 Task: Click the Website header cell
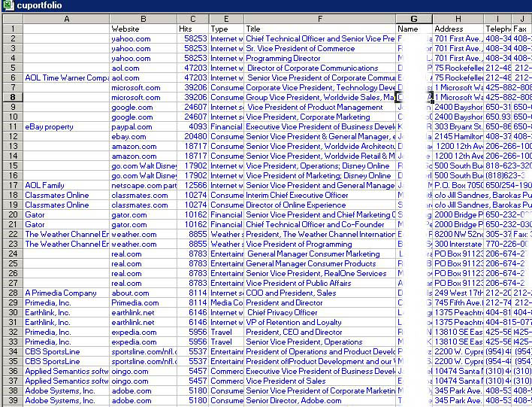(144, 29)
